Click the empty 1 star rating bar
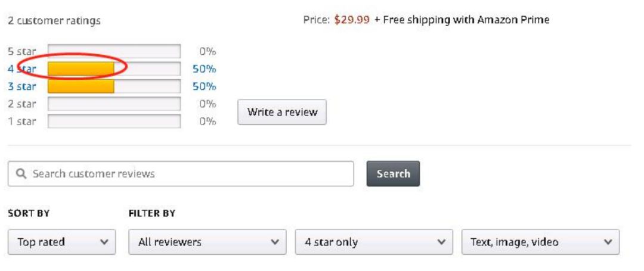Screen dimensions: 644x271 [x=114, y=122]
